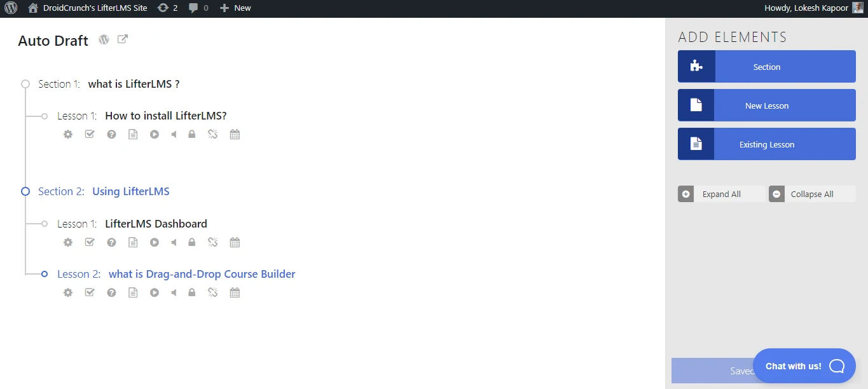
Task: Select lesson title 'How to install LifterLMS?'
Action: click(166, 116)
